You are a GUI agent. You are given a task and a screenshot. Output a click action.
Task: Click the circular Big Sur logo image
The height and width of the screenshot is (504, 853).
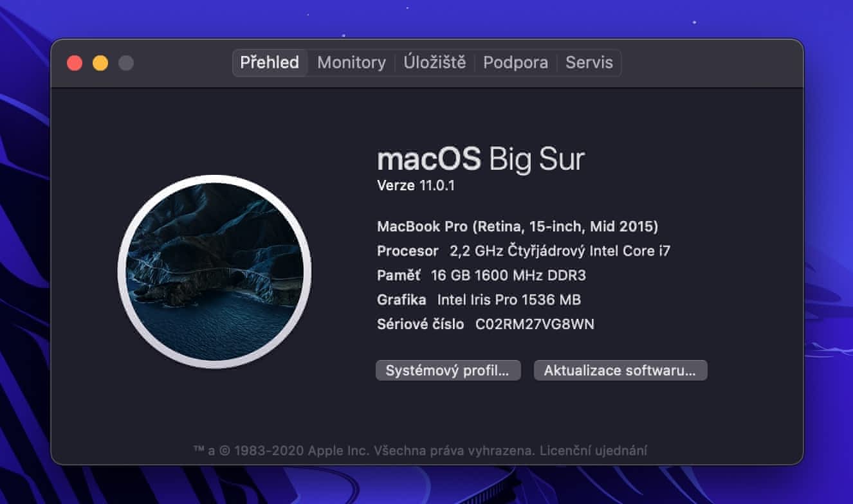tap(214, 272)
